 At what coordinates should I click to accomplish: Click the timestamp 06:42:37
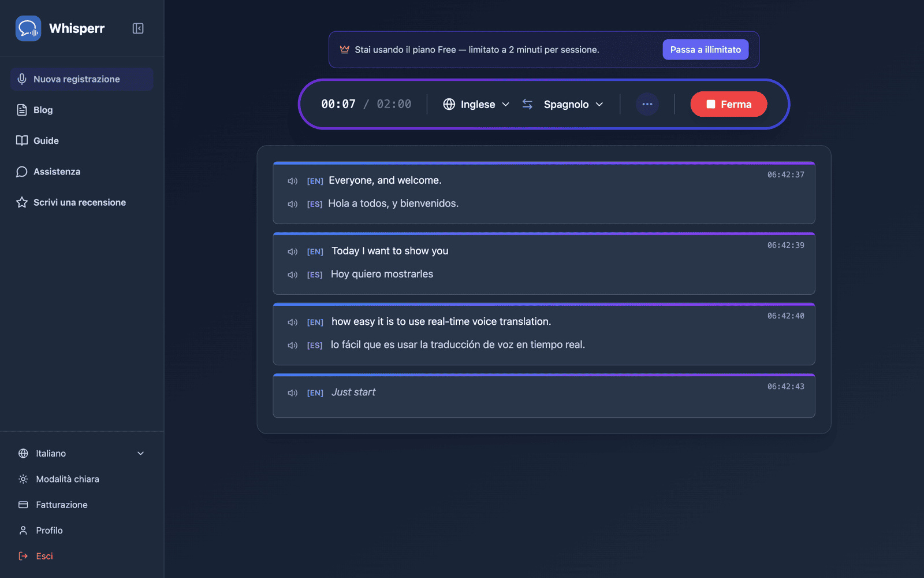coord(786,175)
